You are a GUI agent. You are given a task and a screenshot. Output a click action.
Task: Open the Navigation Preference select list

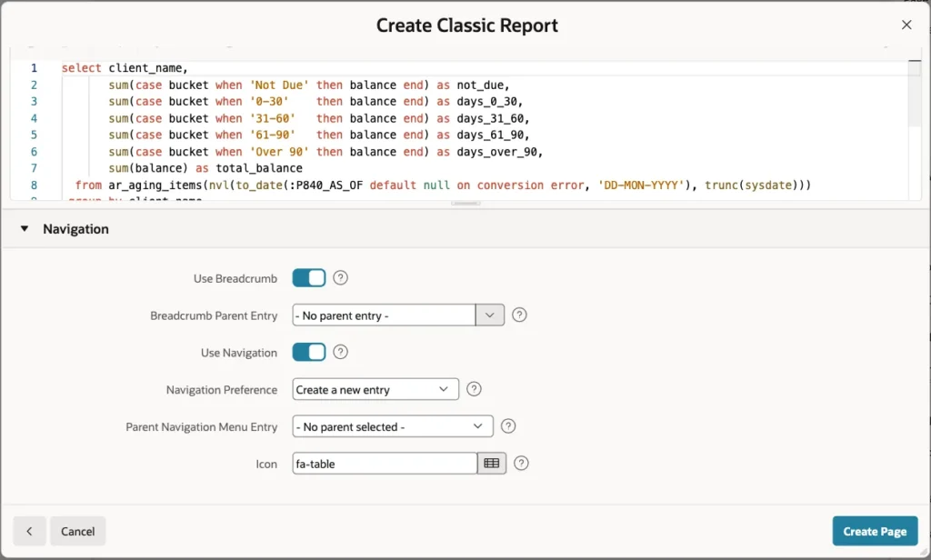pyautogui.click(x=375, y=389)
